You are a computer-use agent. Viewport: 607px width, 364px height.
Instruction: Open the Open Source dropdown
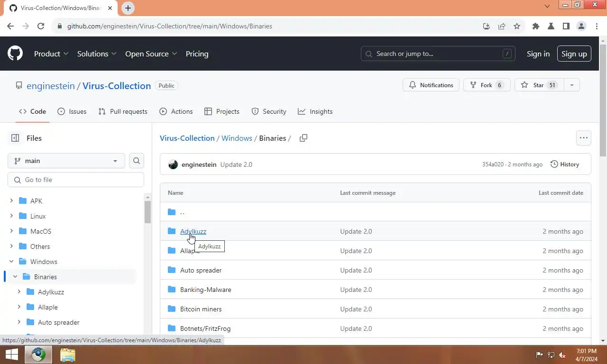[151, 54]
